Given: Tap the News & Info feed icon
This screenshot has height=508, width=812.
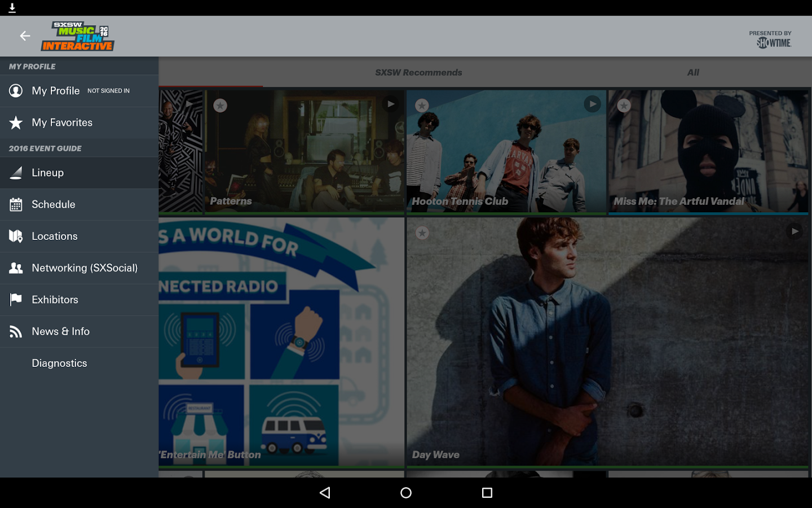Looking at the screenshot, I should pos(16,331).
